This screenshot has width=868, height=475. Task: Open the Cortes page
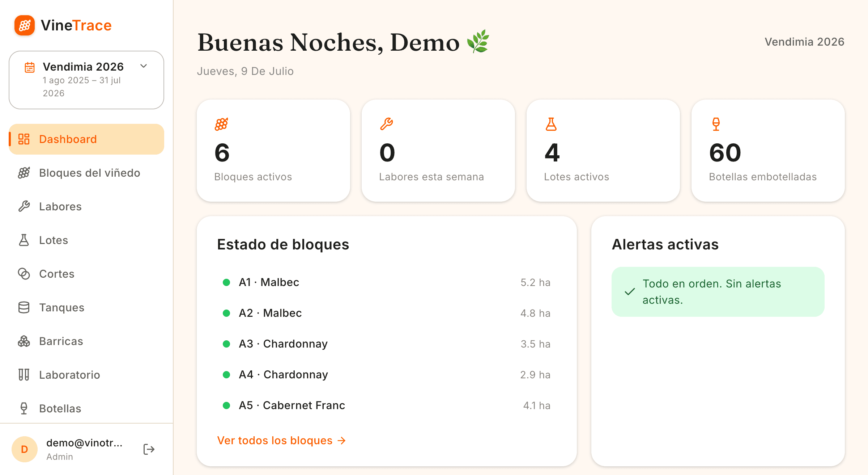pos(86,274)
